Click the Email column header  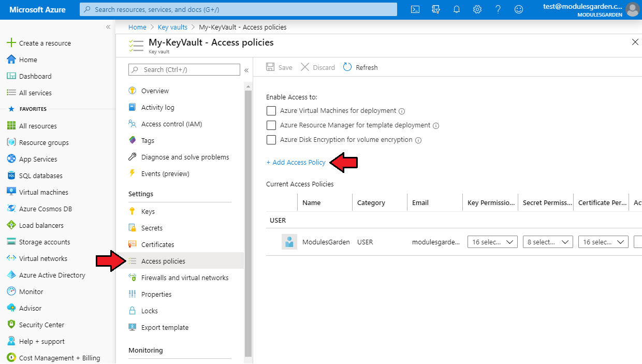(x=420, y=202)
